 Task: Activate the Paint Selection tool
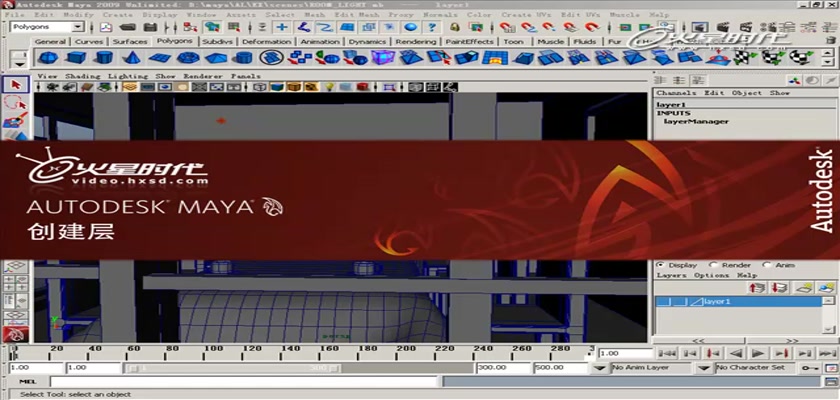tap(16, 121)
